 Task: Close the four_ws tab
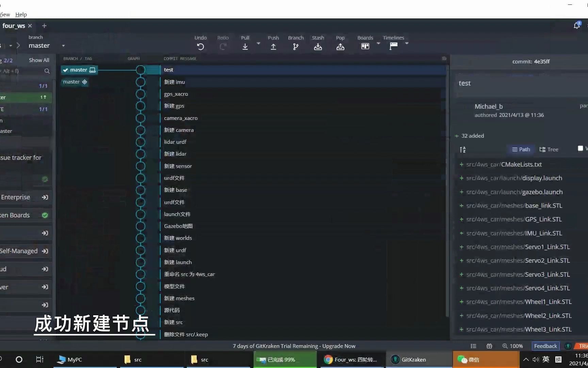pyautogui.click(x=30, y=26)
